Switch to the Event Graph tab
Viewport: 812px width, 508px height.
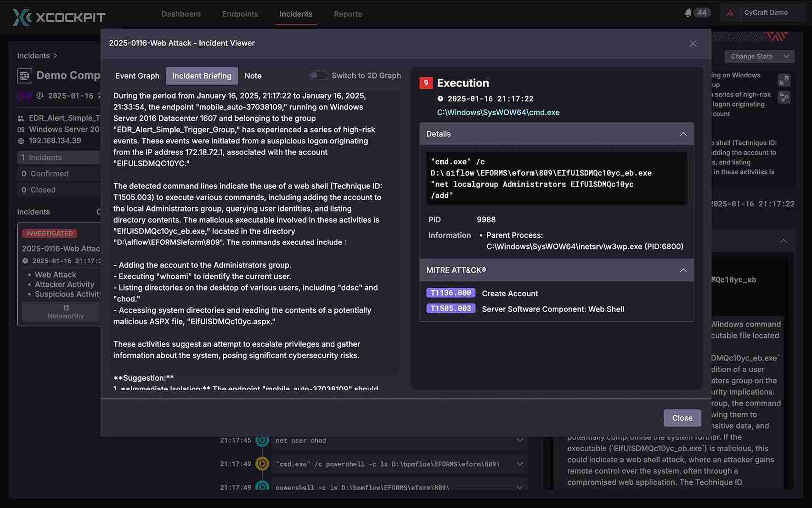click(137, 76)
